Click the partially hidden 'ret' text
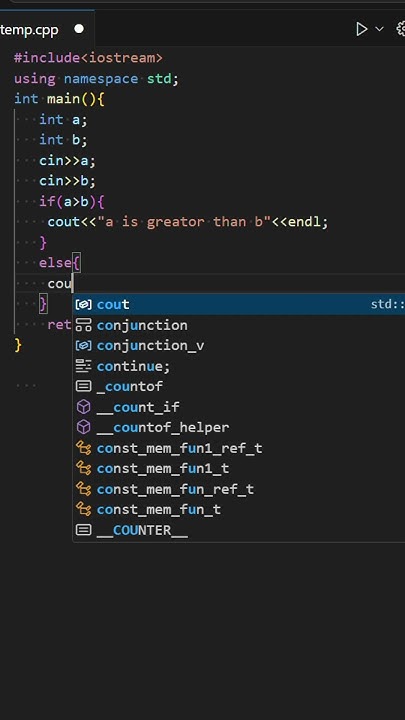This screenshot has height=720, width=405. [x=60, y=325]
